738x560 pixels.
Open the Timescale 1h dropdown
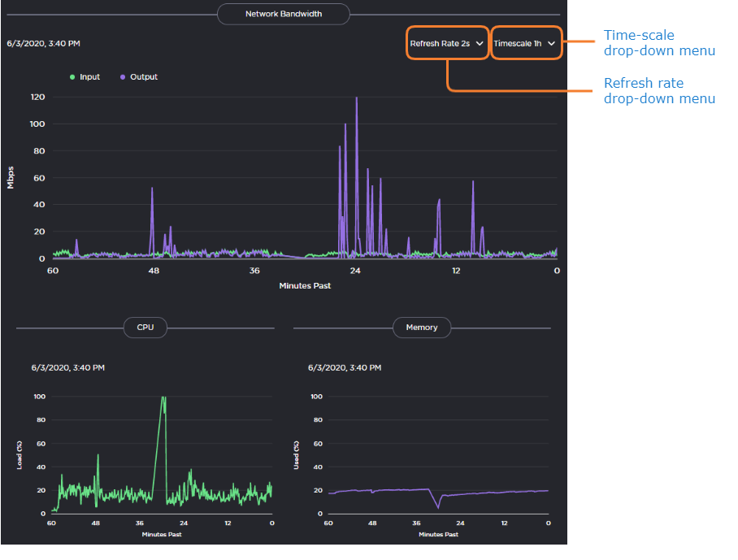click(527, 44)
